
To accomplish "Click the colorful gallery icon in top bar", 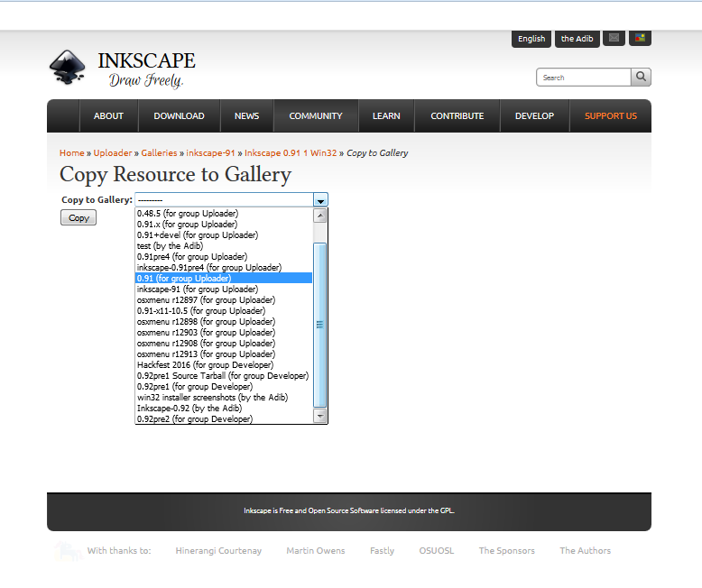I will coord(641,38).
